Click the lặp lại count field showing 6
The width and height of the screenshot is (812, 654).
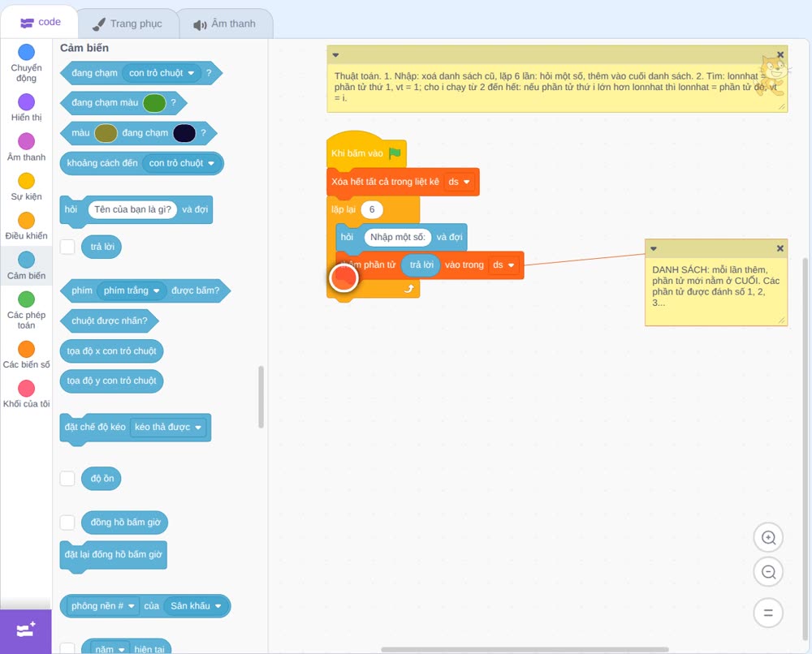372,209
